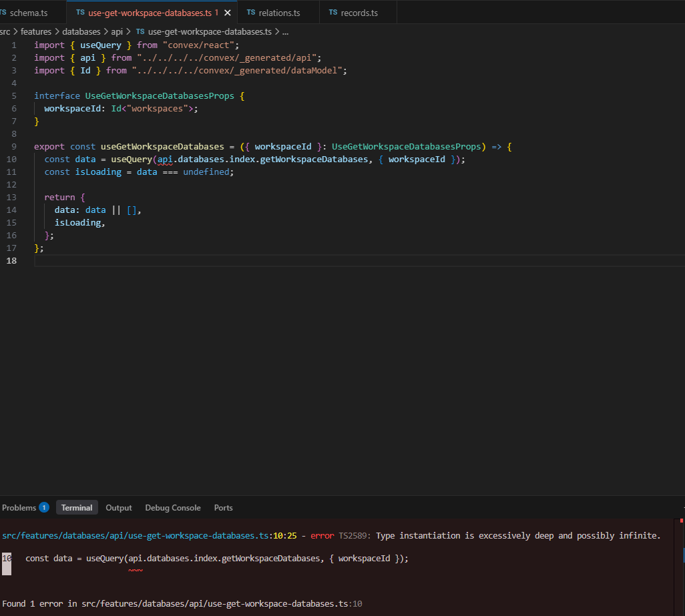Click the 'api' token with red squiggle
The image size is (685, 616).
pos(165,160)
